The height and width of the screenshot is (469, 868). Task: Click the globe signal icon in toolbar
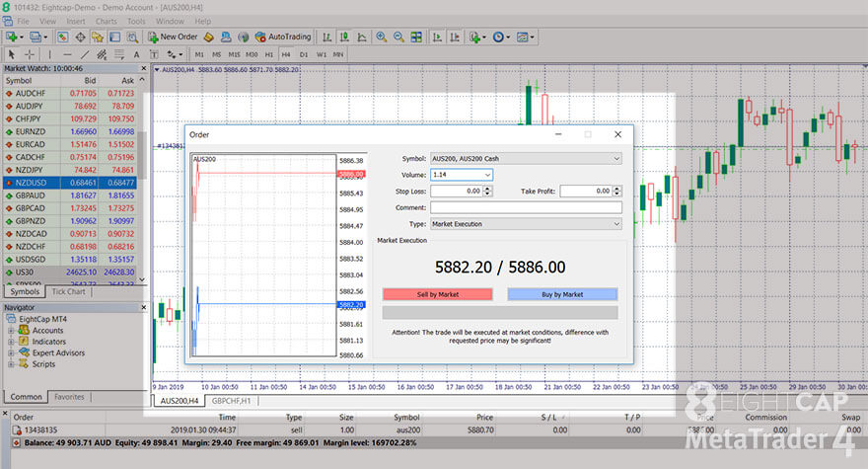(243, 38)
